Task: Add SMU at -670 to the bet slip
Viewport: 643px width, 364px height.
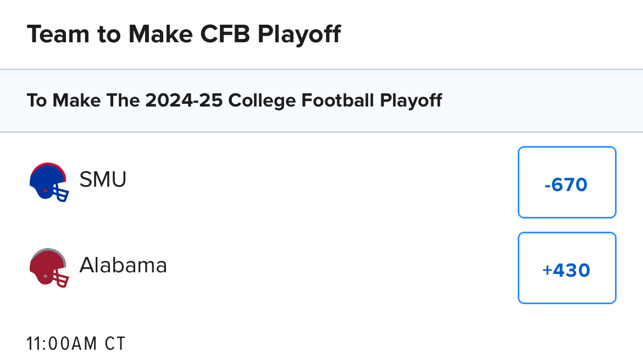Action: click(567, 182)
